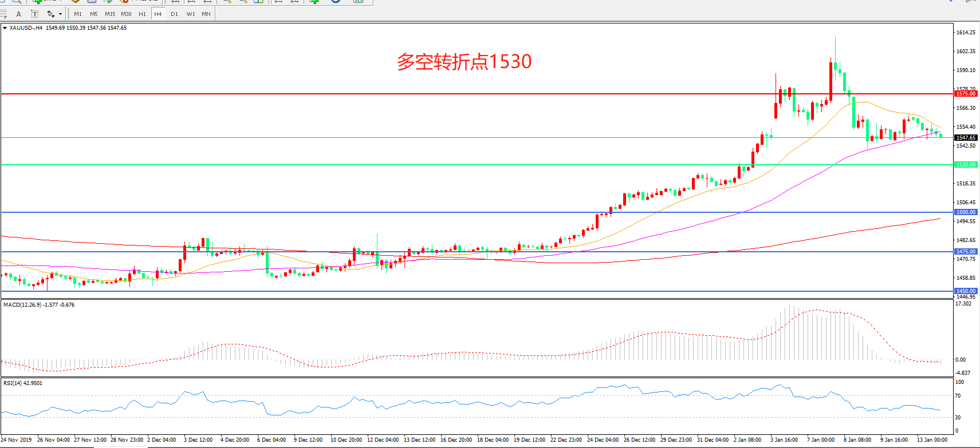Click the MACD(12,26,9) indicator label
Screen dimensions: 980x448
[x=38, y=305]
